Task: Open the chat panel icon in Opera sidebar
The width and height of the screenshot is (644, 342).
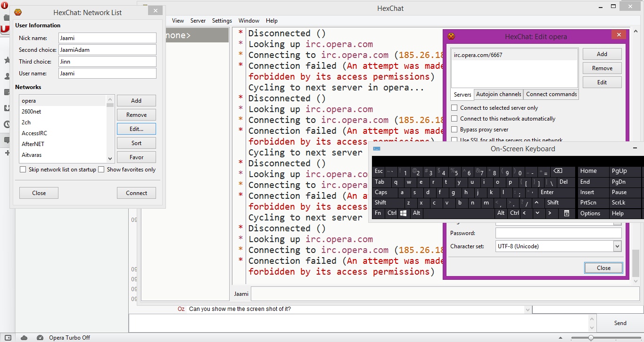Action: [x=7, y=140]
